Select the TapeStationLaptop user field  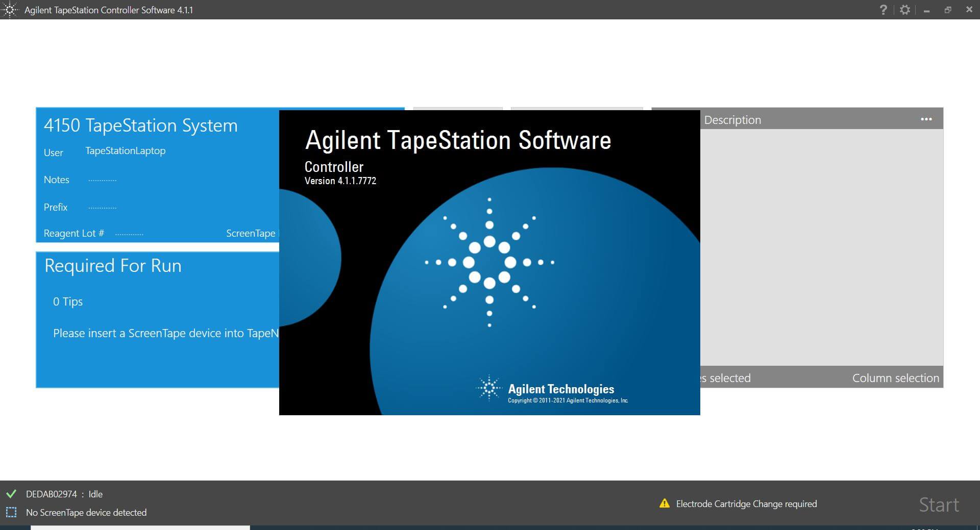pyautogui.click(x=126, y=151)
